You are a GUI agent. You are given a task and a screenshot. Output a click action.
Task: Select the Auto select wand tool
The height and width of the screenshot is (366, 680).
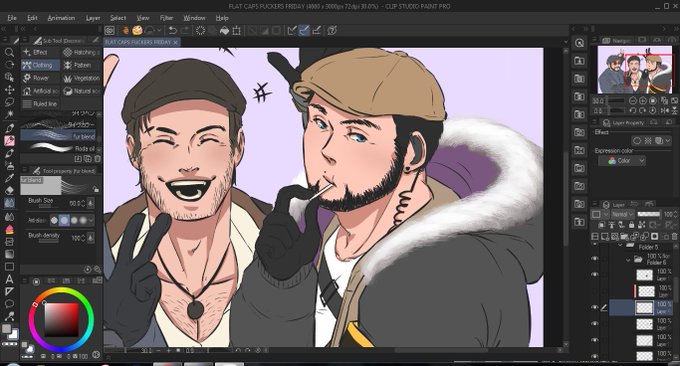(9, 114)
